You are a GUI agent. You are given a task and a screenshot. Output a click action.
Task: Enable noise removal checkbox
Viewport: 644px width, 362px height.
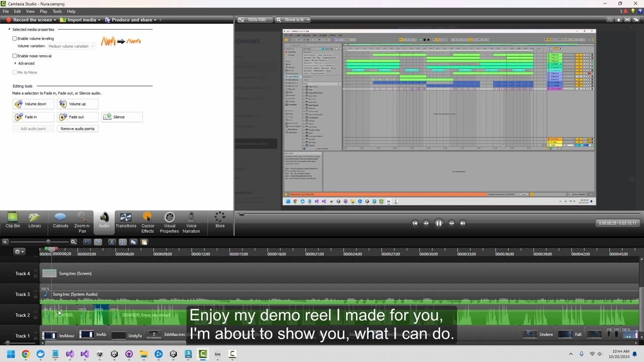click(x=15, y=56)
